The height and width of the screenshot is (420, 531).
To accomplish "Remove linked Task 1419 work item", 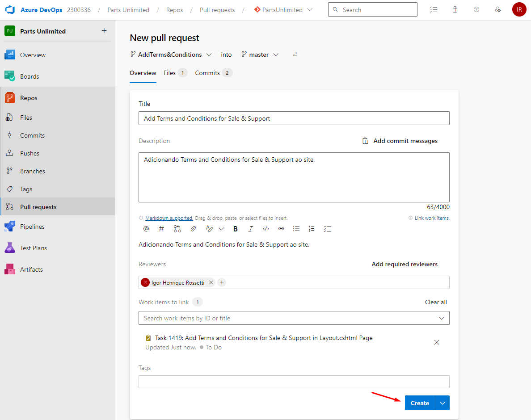I will click(437, 342).
